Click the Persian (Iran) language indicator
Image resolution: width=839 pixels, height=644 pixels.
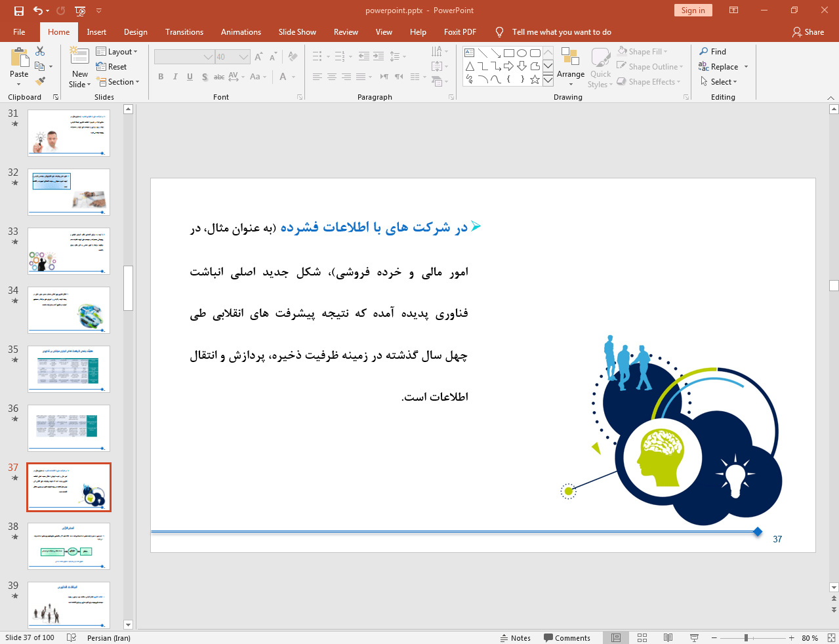click(109, 638)
